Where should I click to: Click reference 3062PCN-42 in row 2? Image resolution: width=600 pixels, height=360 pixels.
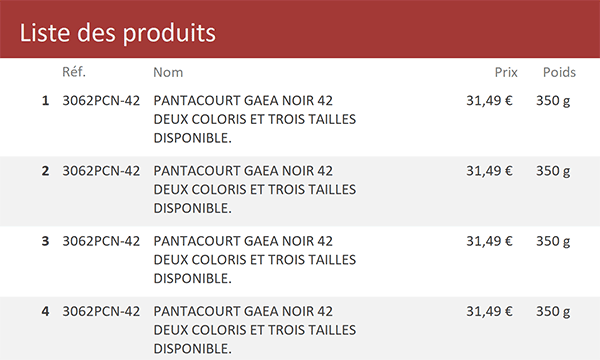tap(101, 171)
